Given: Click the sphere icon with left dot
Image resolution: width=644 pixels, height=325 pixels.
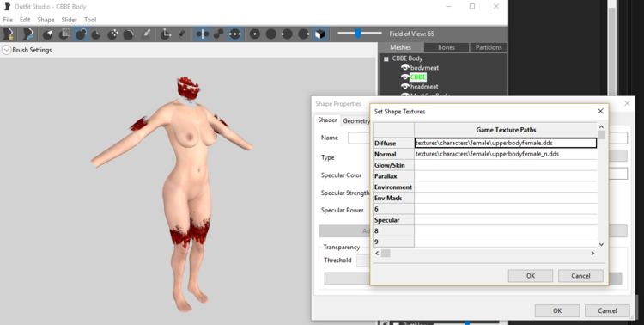Looking at the screenshot, I should 287,34.
